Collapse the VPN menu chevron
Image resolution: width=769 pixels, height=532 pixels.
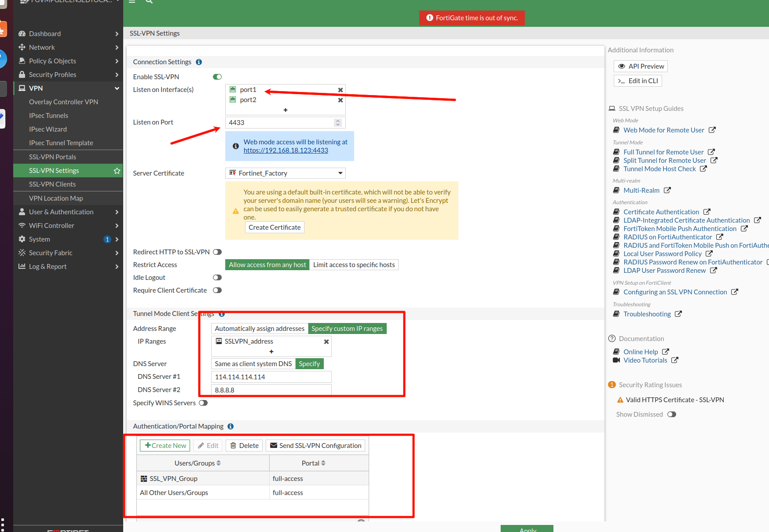point(117,88)
